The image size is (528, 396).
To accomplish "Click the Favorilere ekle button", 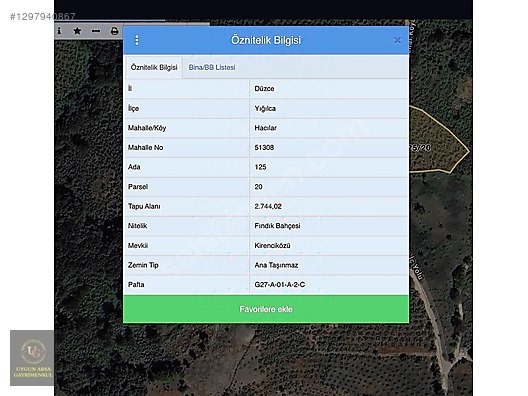I will [x=266, y=309].
